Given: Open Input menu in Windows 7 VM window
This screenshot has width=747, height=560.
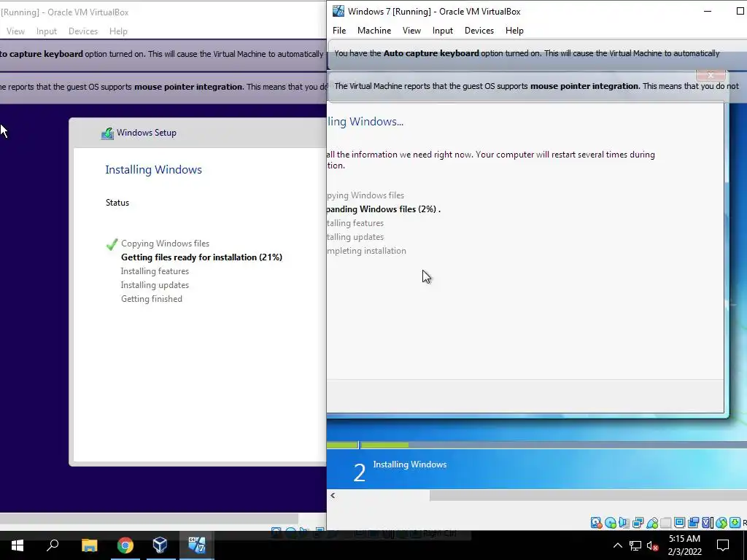Looking at the screenshot, I should click(x=443, y=31).
